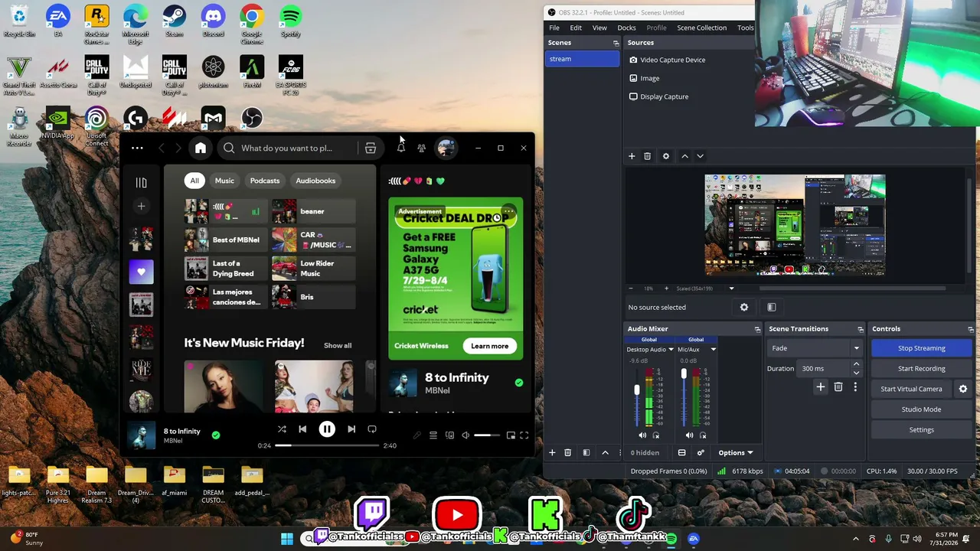Open the Windows Start menu
Viewport: 980px width, 551px height.
point(287,539)
